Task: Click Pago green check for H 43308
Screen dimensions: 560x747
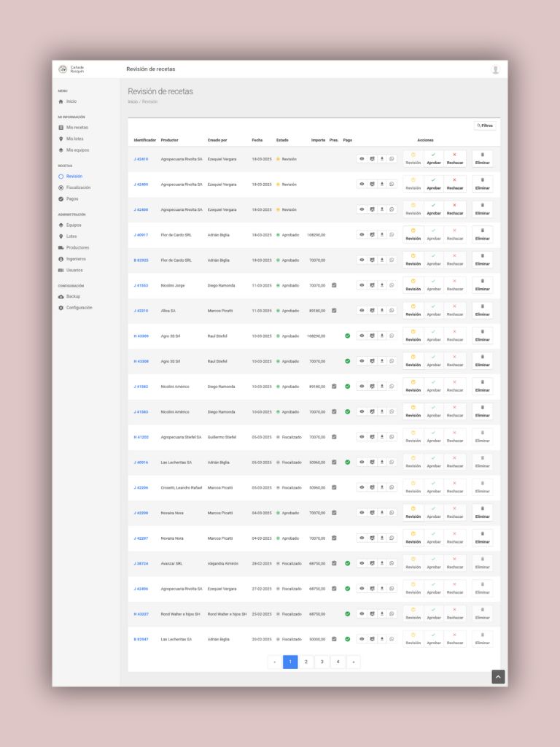Action: 347,361
